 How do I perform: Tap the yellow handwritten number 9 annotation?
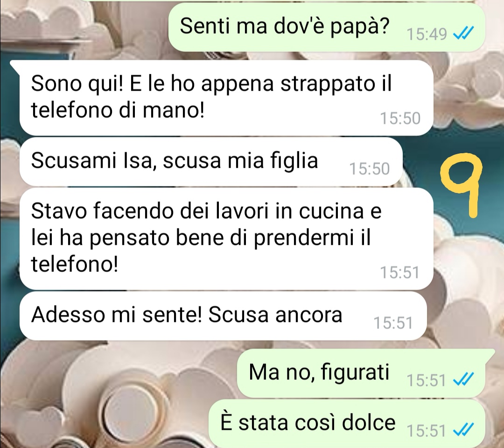pyautogui.click(x=461, y=185)
